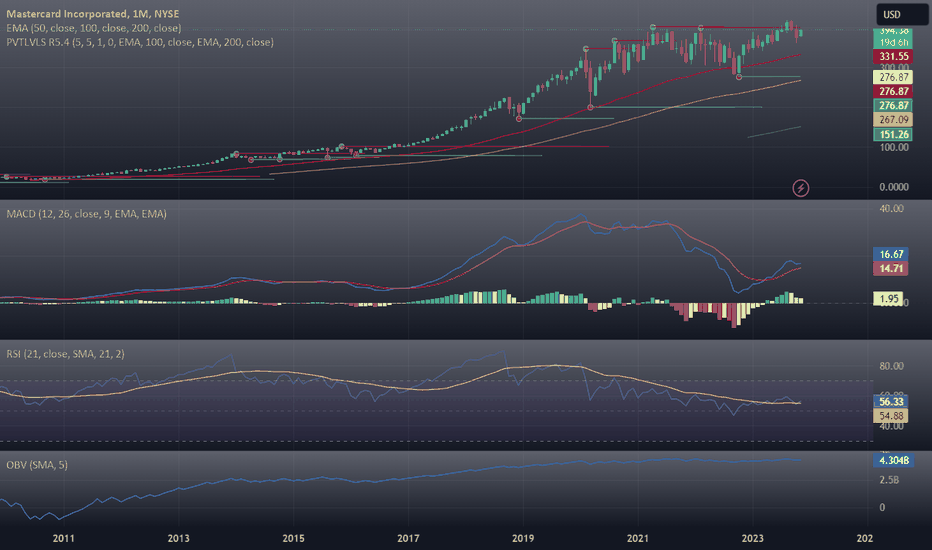This screenshot has width=932, height=550.
Task: Click the Mastercard Incorporated, 1M, NYSE title
Action: pyautogui.click(x=93, y=14)
